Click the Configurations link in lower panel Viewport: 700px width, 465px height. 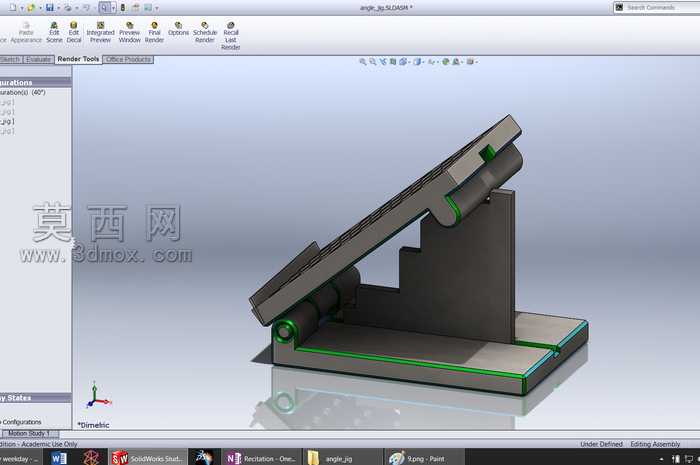click(21, 422)
